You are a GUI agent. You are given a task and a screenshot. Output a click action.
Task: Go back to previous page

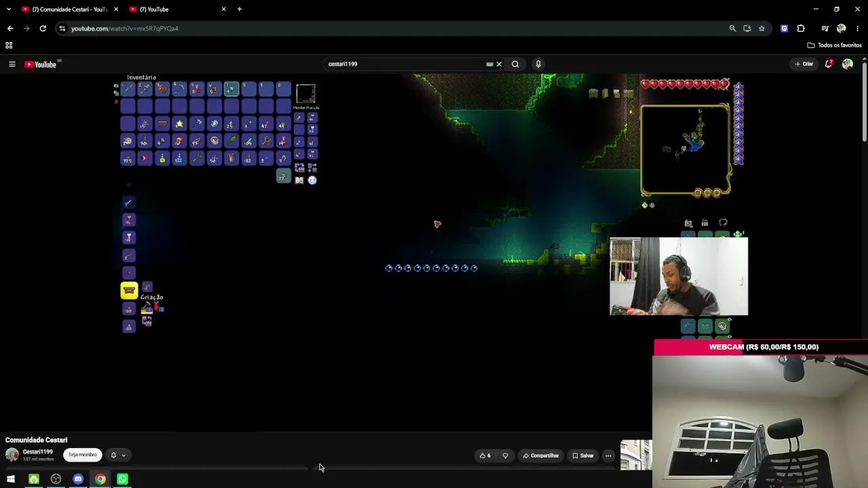pyautogui.click(x=10, y=28)
